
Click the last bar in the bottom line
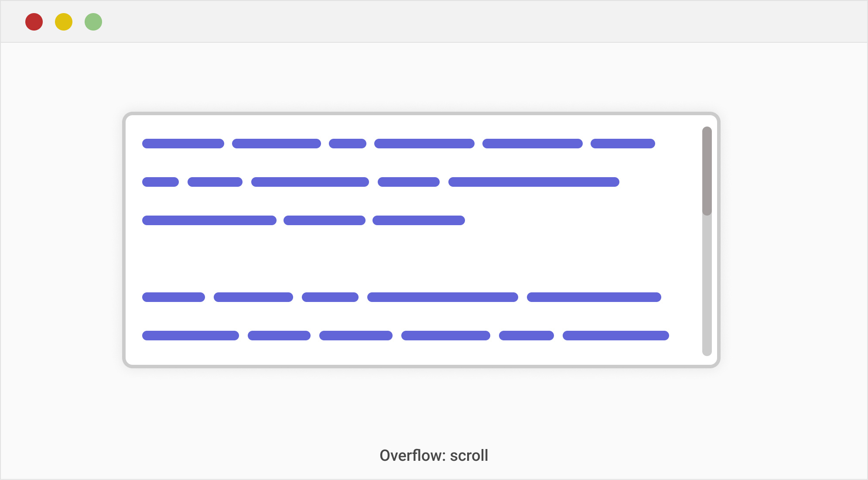(615, 336)
